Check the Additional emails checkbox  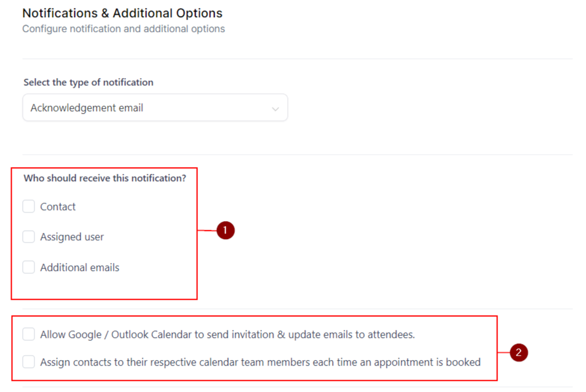point(28,267)
